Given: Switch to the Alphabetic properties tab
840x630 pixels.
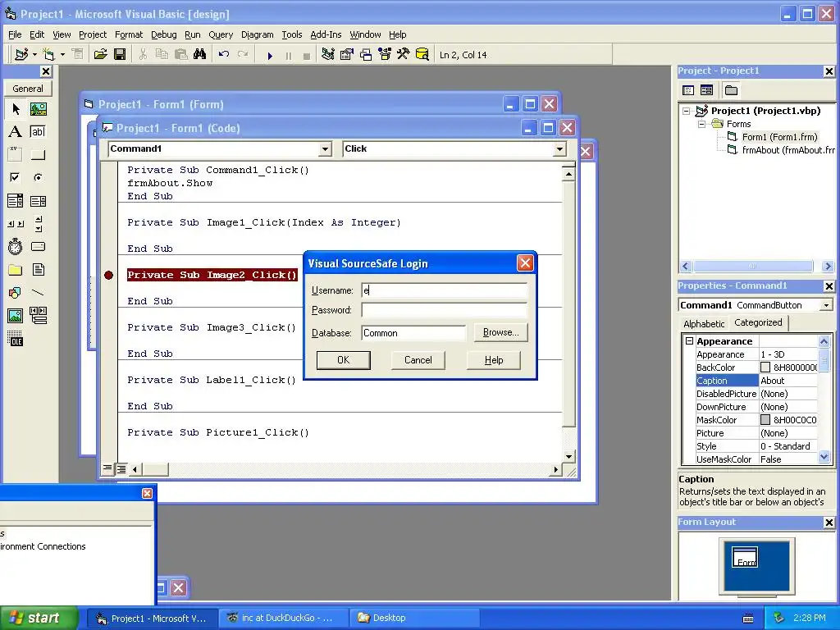Looking at the screenshot, I should tap(704, 323).
